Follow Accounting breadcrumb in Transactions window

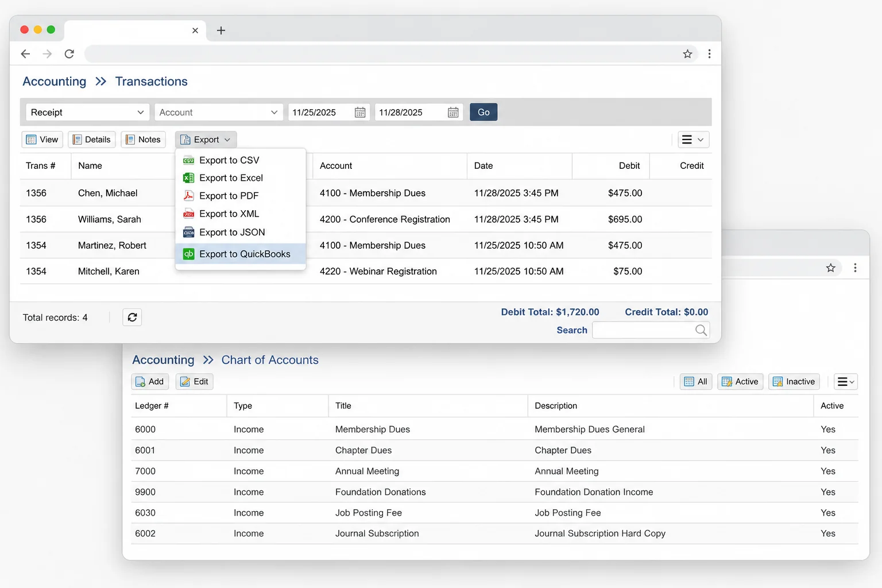coord(55,82)
